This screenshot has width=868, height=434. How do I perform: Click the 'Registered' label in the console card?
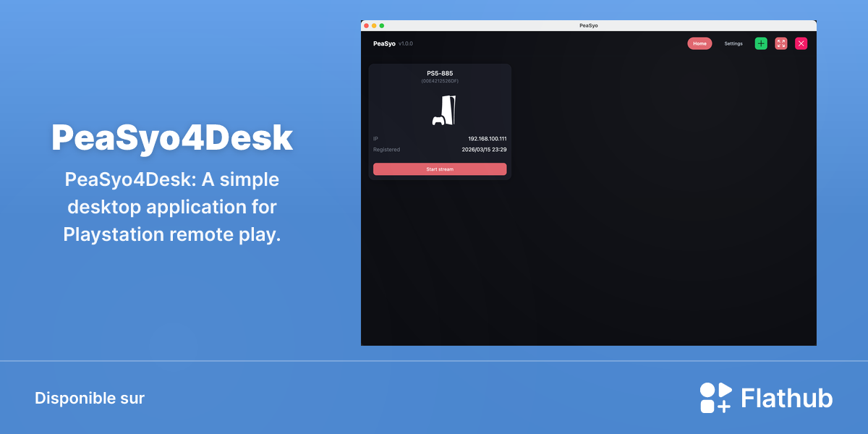pyautogui.click(x=386, y=150)
